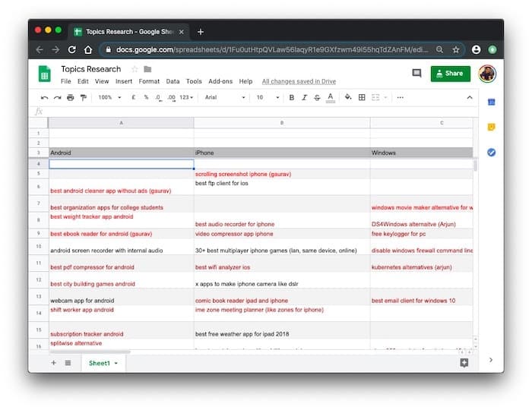The height and width of the screenshot is (410, 532).
Task: Select cell 'free keylogger for pc'
Action: 421,234
